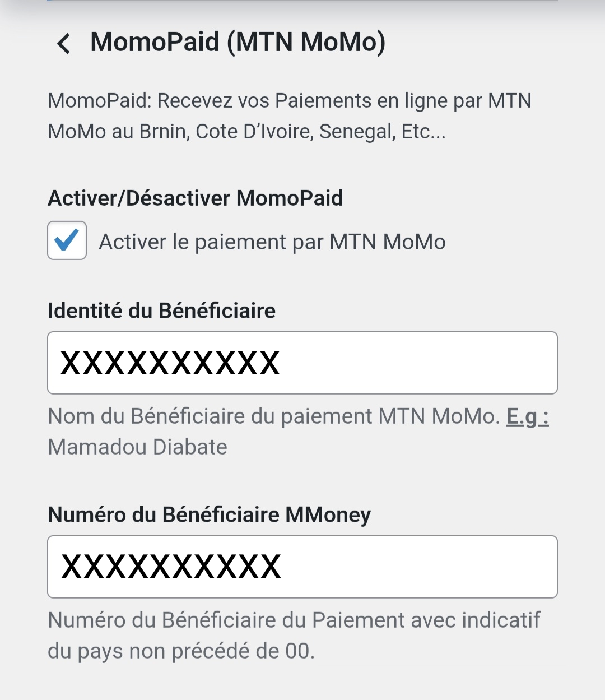
Task: Go back using the left chevron arrow
Action: [x=64, y=43]
